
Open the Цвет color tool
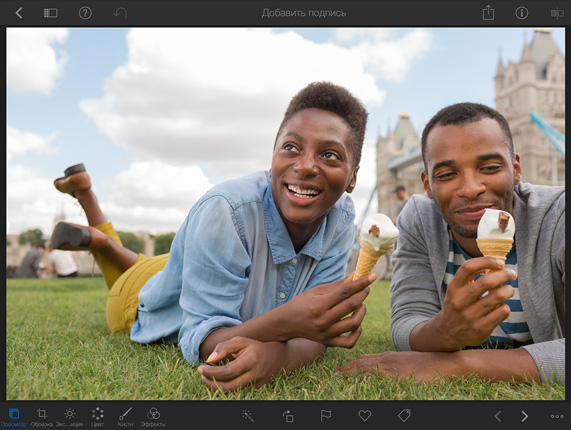pos(98,417)
